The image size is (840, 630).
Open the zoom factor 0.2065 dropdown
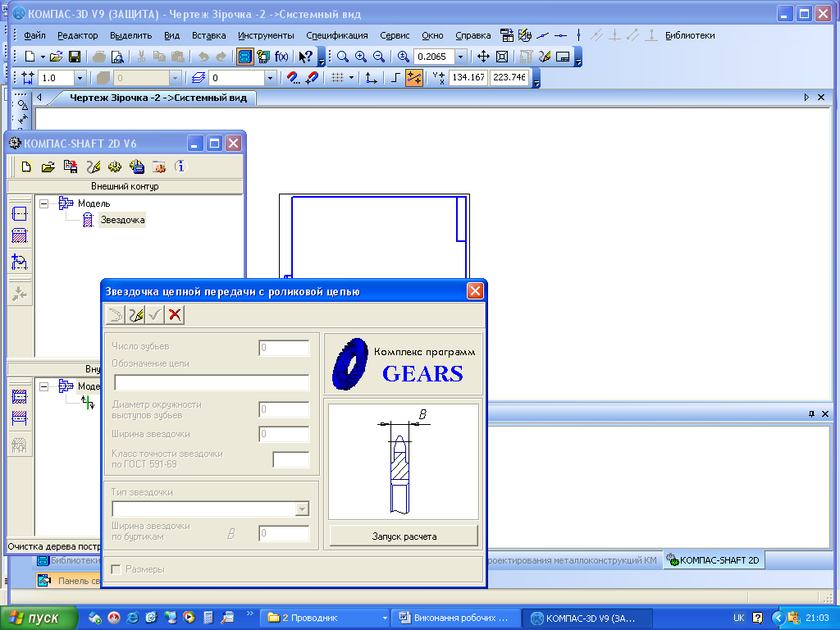click(460, 57)
